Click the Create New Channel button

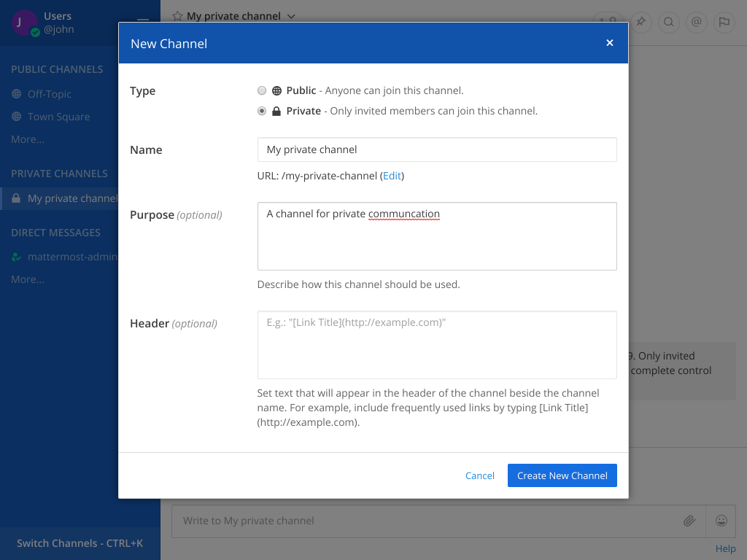coord(562,475)
